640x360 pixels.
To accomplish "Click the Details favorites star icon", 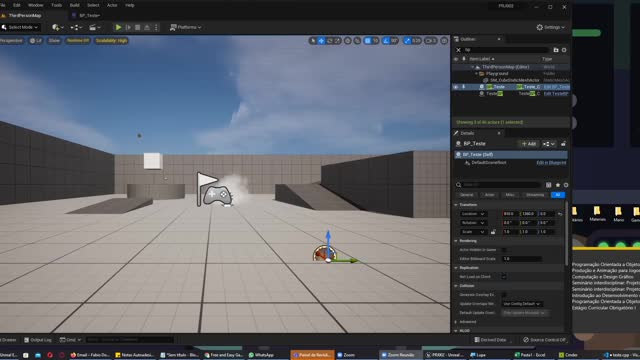I will pyautogui.click(x=558, y=185).
